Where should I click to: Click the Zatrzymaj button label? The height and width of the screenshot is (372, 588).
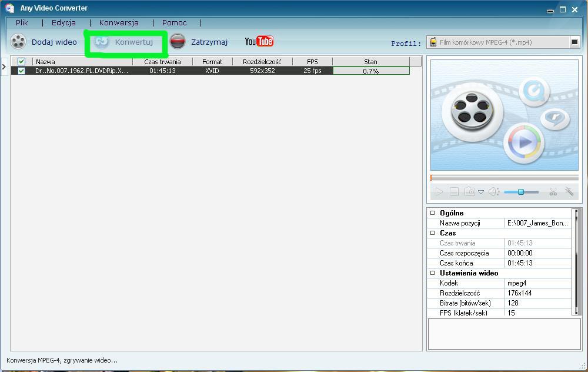point(209,42)
